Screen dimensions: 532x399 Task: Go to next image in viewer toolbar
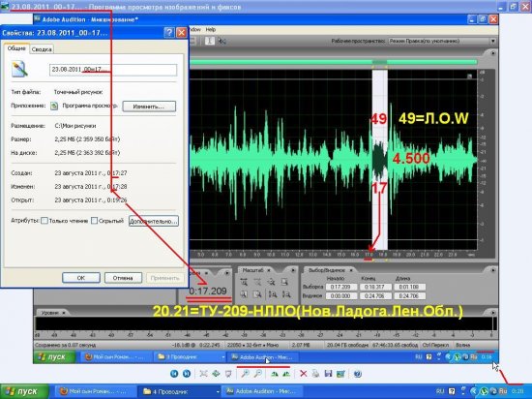(x=187, y=374)
